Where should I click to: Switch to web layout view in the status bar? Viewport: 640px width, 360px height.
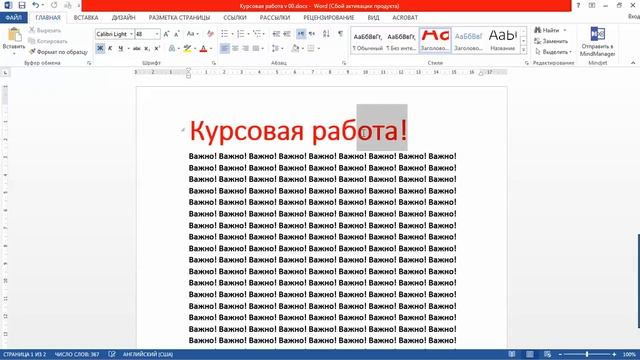coord(547,354)
